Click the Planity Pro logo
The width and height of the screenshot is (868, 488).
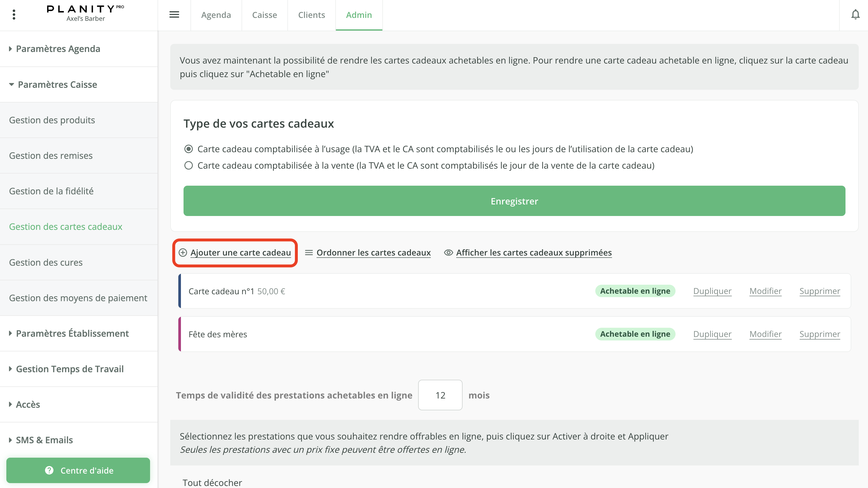(x=85, y=9)
